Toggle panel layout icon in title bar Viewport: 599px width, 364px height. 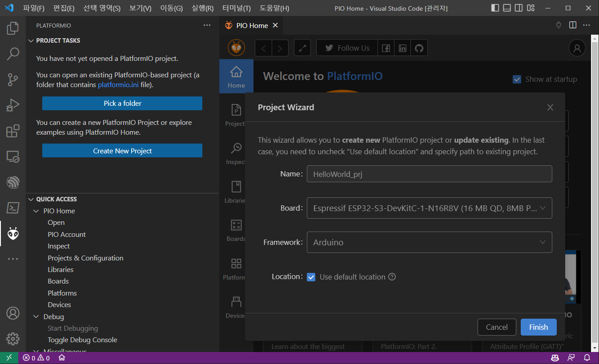(x=507, y=8)
